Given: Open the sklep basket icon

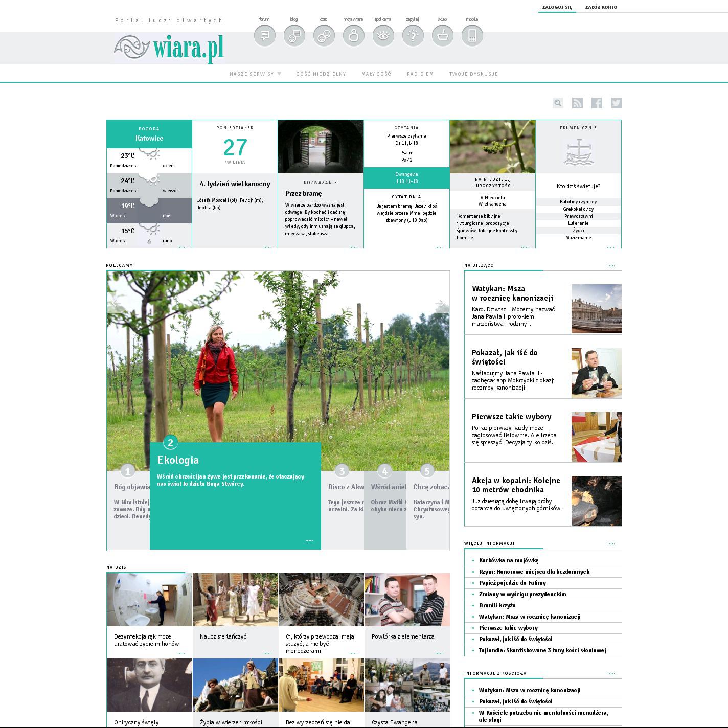Looking at the screenshot, I should click(x=443, y=36).
